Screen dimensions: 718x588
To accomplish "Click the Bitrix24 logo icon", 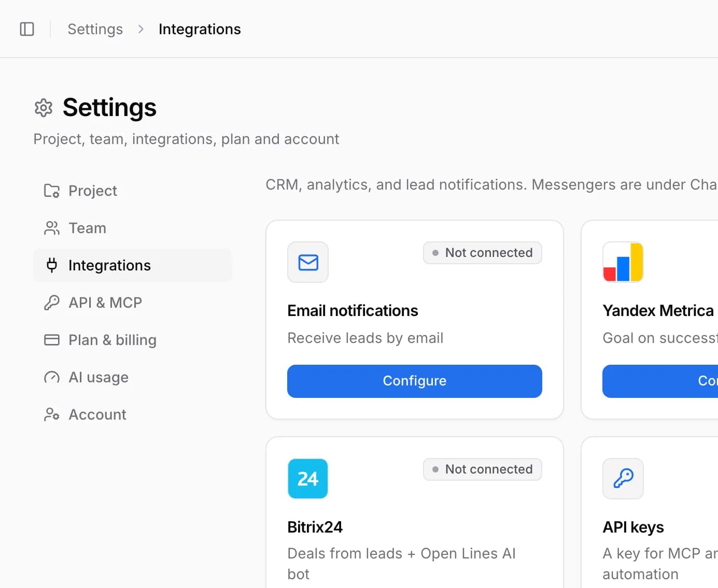I will point(308,479).
